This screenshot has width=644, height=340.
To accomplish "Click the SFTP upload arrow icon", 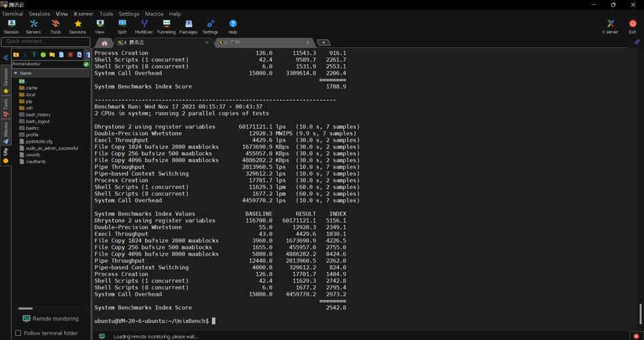I will coord(34,54).
